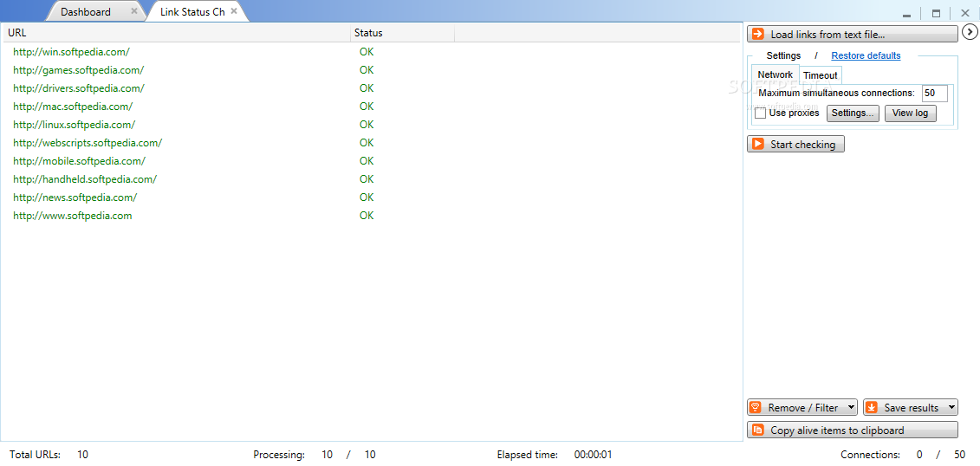Select the http://handheld.softpedia.com/ row
The image size is (980, 466).
tap(371, 178)
